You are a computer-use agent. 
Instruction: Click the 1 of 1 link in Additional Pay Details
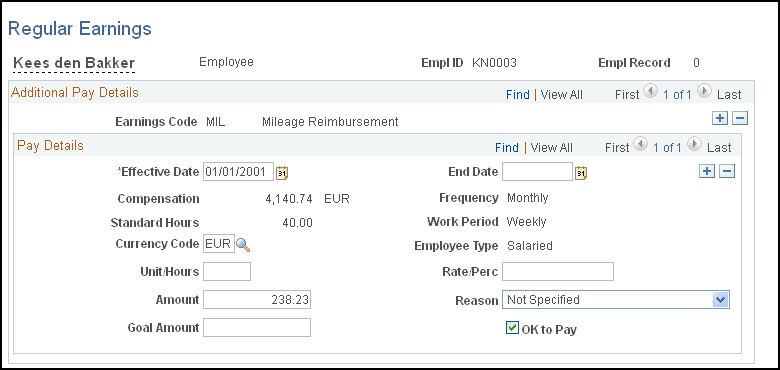[677, 94]
